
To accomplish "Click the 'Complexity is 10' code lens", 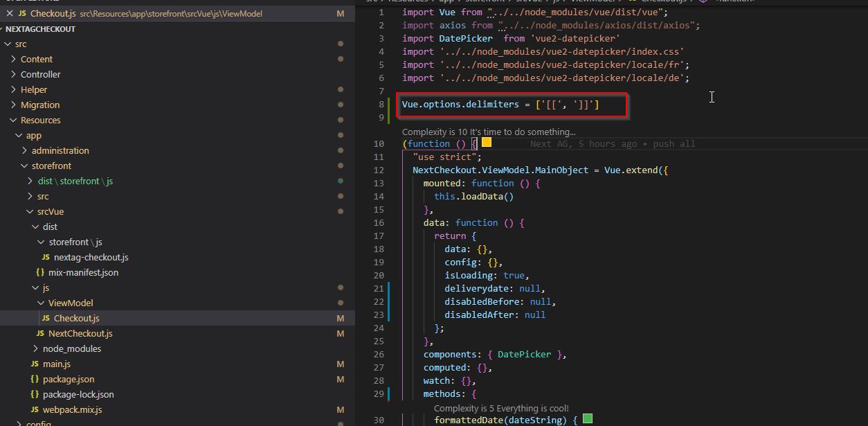I will (489, 132).
